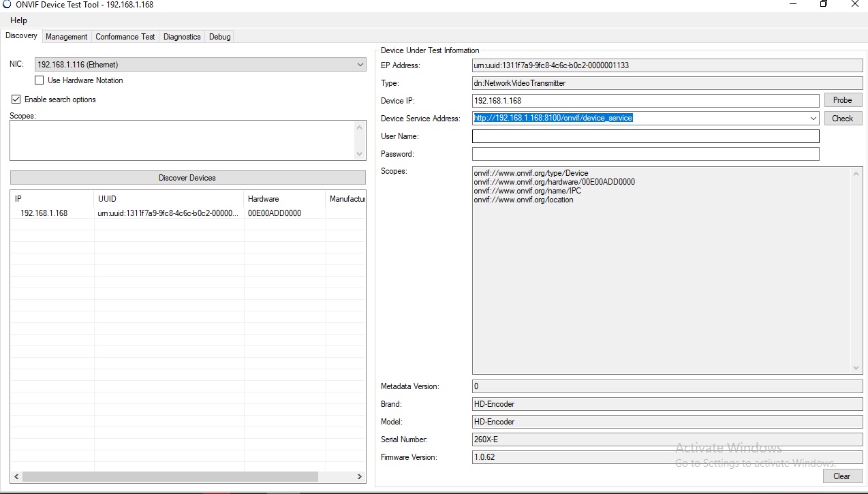Screen dimensions: 868x494
Task: Click the UUID column header
Action: click(x=169, y=199)
